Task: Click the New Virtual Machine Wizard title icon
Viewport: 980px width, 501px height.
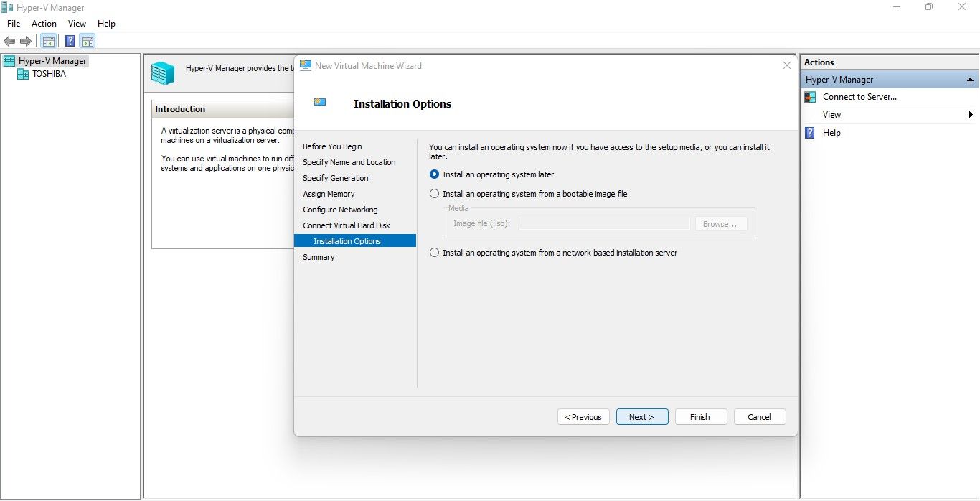Action: click(x=306, y=65)
